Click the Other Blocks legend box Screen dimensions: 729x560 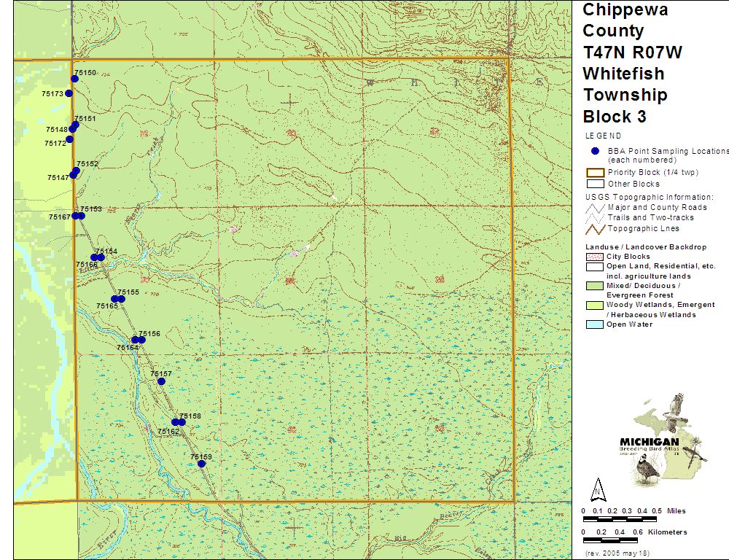595,184
